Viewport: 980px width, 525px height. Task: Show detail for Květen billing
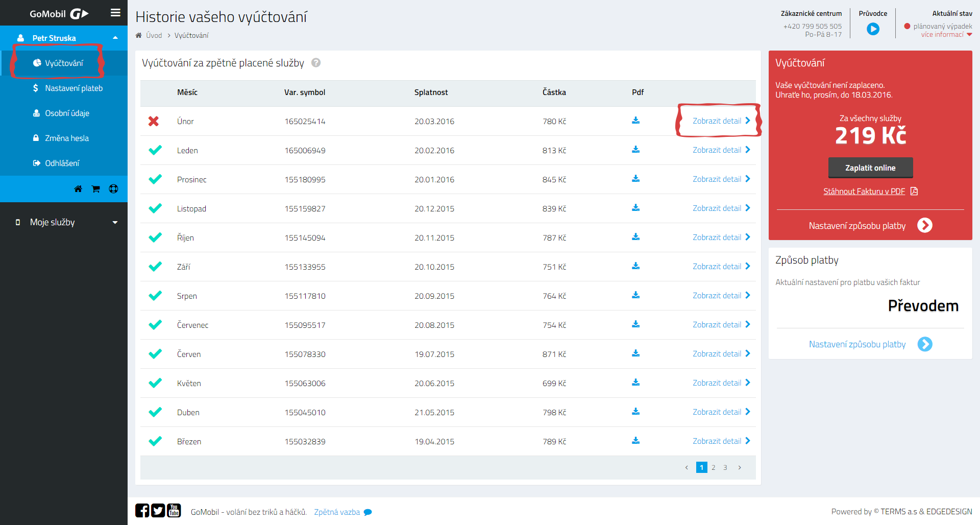click(721, 383)
